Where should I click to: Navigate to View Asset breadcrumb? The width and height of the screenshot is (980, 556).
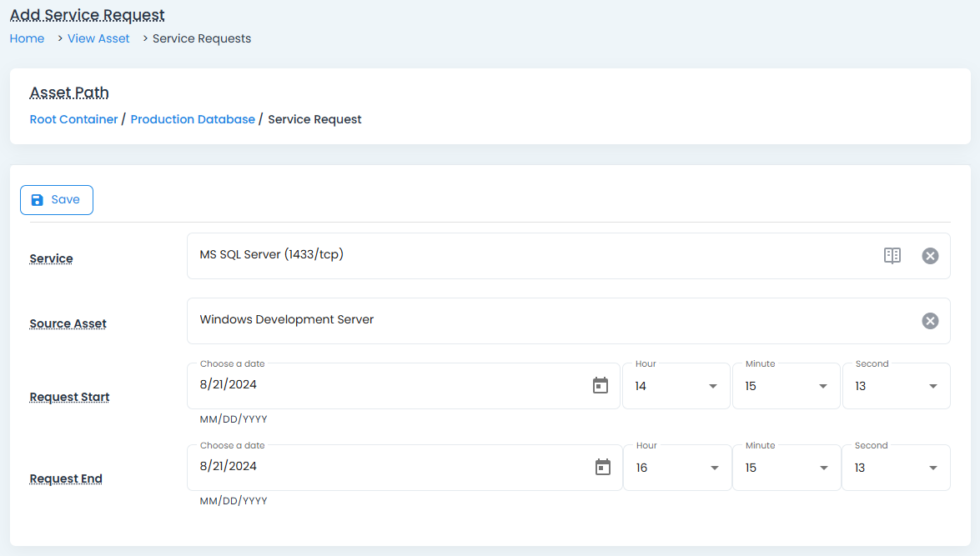[98, 38]
